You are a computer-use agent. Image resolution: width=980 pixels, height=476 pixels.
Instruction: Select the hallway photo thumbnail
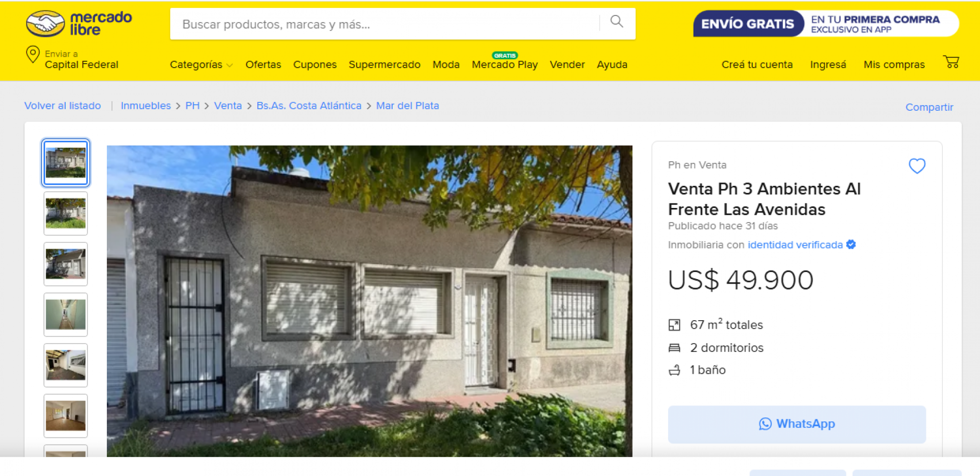click(66, 315)
